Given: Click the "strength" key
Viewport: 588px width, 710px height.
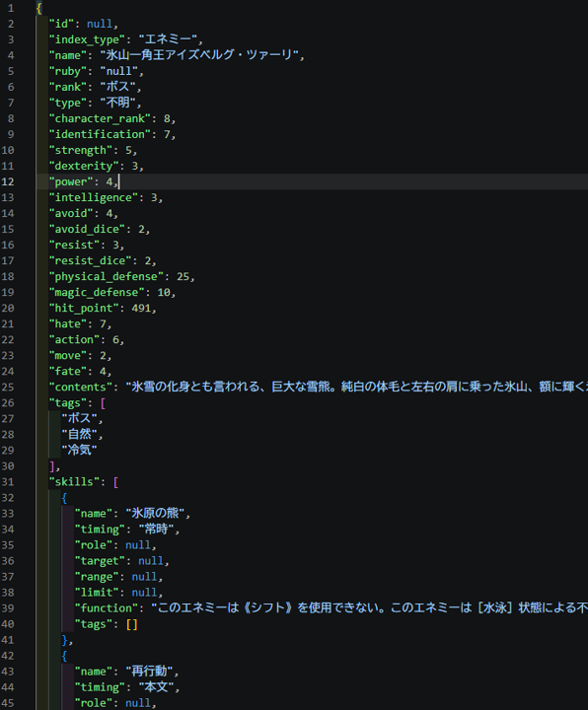Looking at the screenshot, I should [81, 150].
